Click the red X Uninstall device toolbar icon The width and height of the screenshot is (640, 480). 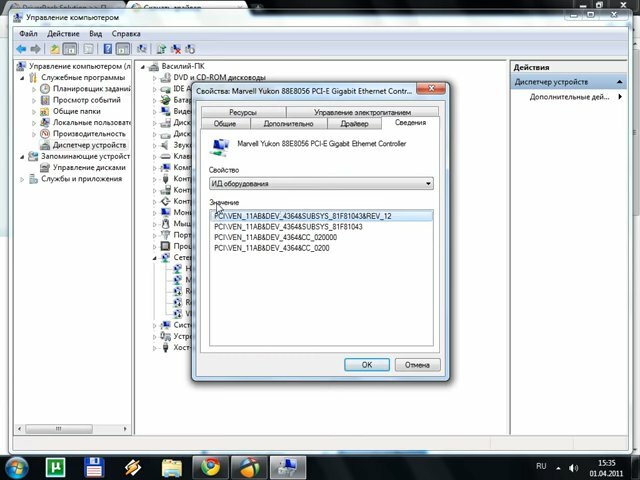coord(176,49)
